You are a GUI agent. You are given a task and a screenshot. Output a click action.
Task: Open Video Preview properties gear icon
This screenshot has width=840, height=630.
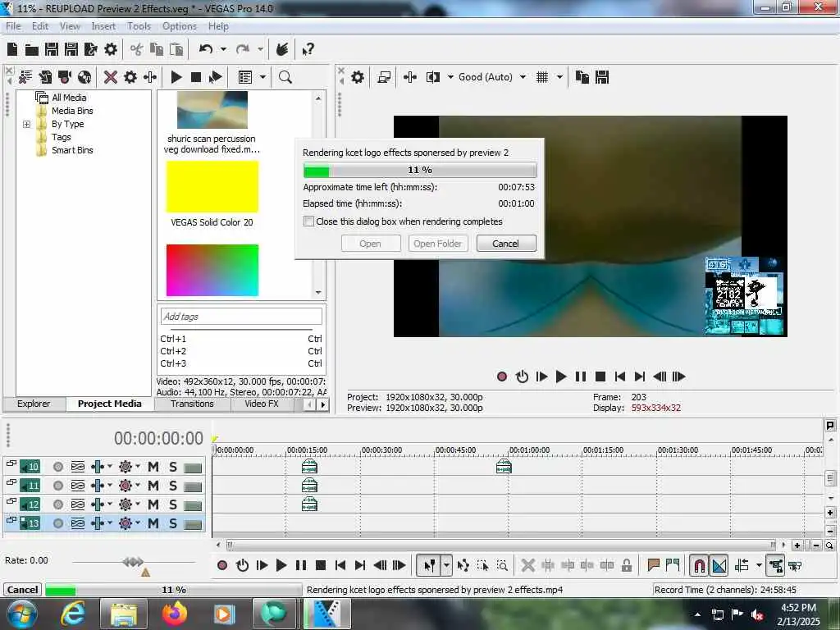pos(358,77)
